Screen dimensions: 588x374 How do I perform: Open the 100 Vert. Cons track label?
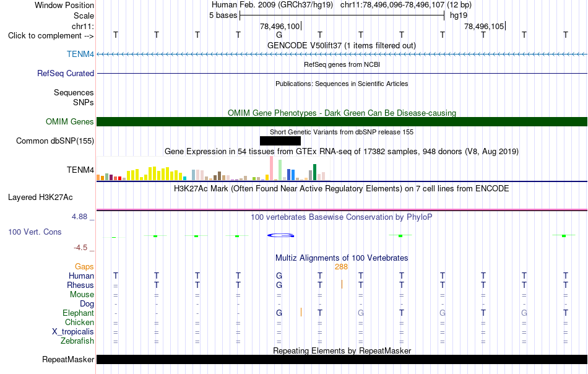35,232
